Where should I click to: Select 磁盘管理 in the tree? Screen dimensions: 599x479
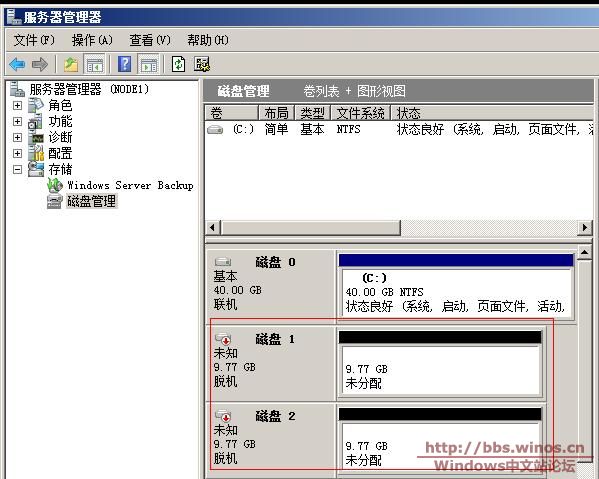[x=91, y=201]
